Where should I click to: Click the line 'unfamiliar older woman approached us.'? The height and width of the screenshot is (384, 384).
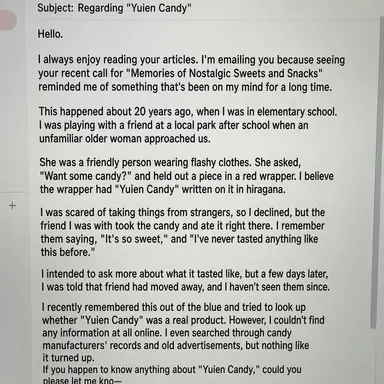[x=125, y=138]
